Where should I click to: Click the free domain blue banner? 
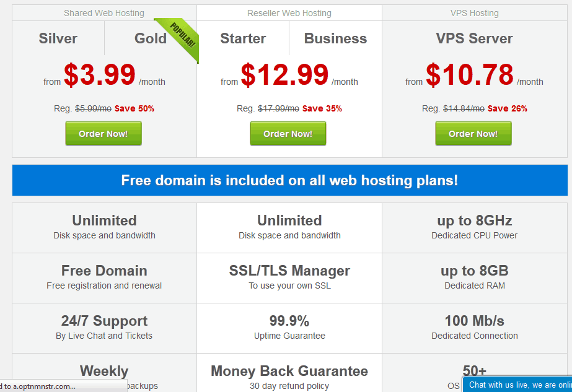pyautogui.click(x=289, y=180)
